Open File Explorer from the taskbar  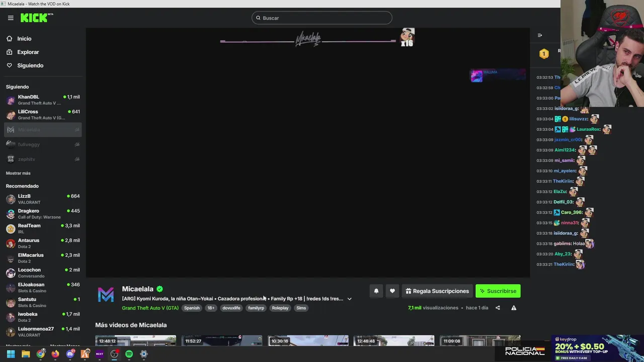pos(26,354)
